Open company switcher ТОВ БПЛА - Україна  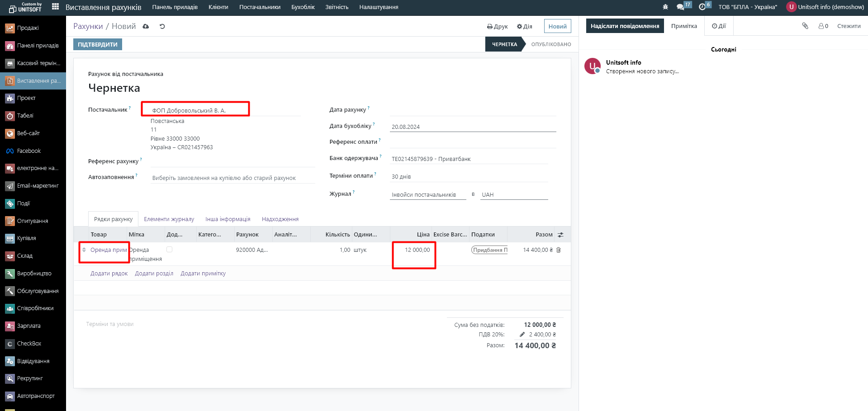pos(747,7)
